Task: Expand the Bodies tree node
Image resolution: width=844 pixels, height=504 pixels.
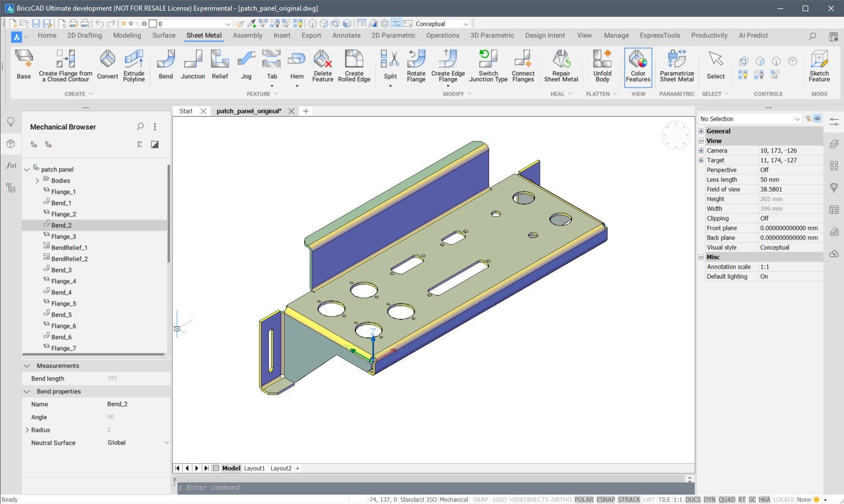Action: tap(37, 180)
